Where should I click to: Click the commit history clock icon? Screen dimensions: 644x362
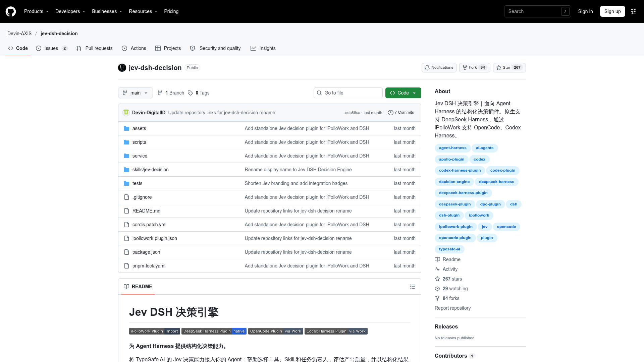point(391,113)
